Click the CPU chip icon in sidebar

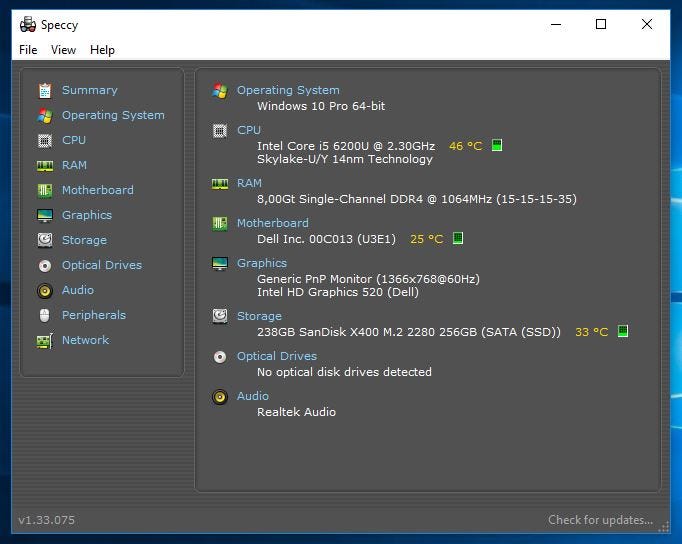45,140
